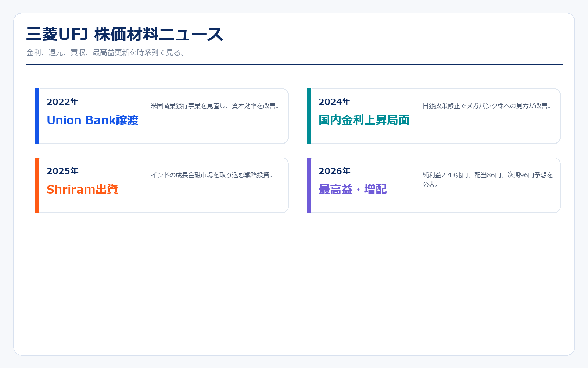The width and height of the screenshot is (588, 368).
Task: Click the page title 三菱UFJ 株価材料ニュース
Action: coord(125,34)
